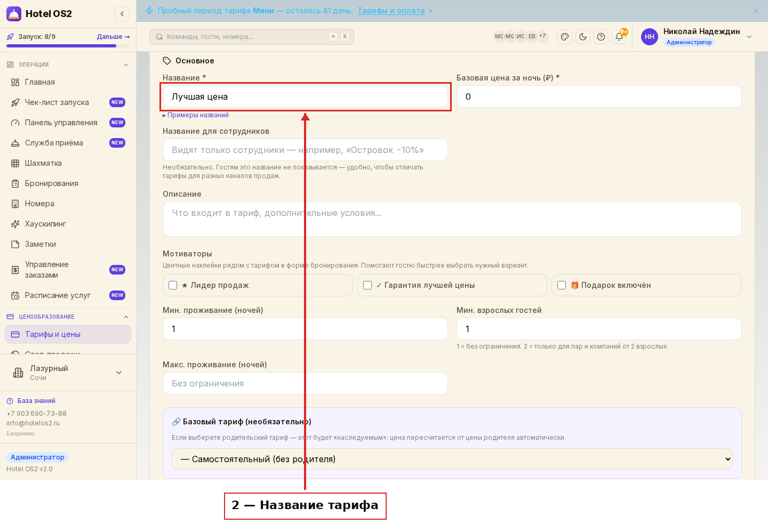Open Панель управления menu item

(x=68, y=123)
